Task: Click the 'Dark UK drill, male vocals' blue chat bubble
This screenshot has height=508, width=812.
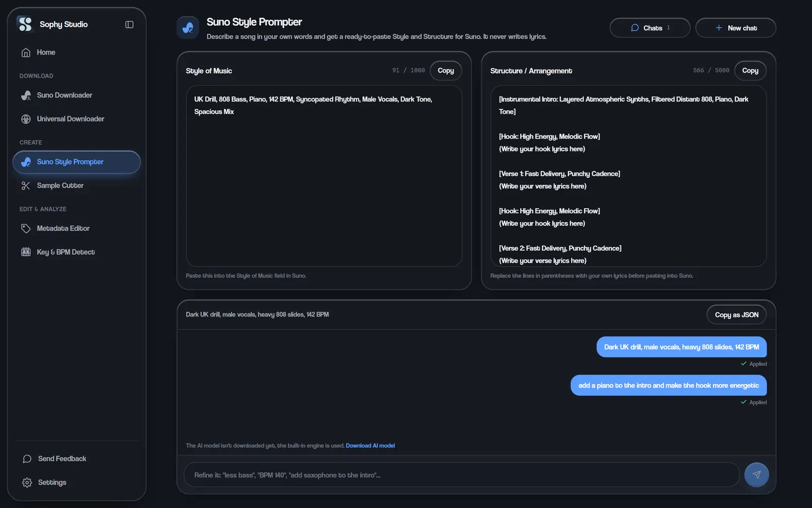Action: click(682, 347)
